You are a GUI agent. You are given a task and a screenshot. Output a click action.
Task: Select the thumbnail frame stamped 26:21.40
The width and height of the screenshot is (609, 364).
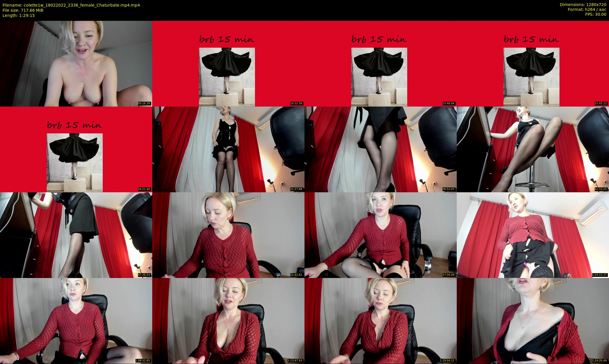76,149
